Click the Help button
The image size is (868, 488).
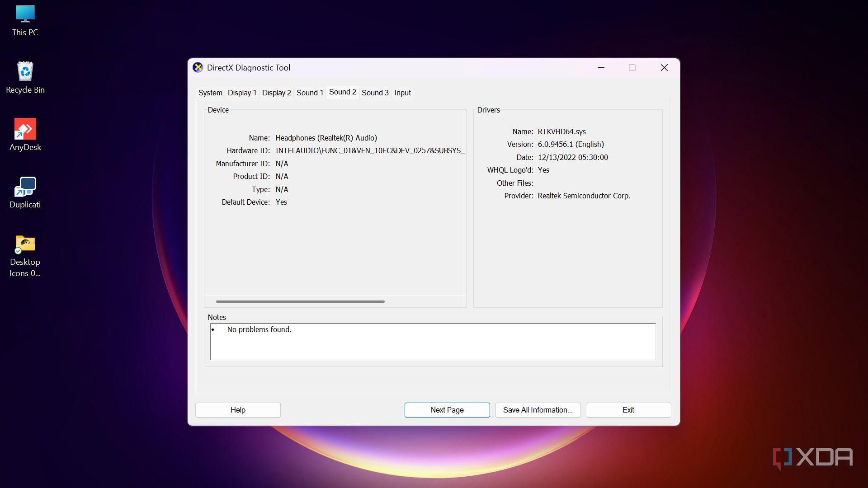(238, 410)
